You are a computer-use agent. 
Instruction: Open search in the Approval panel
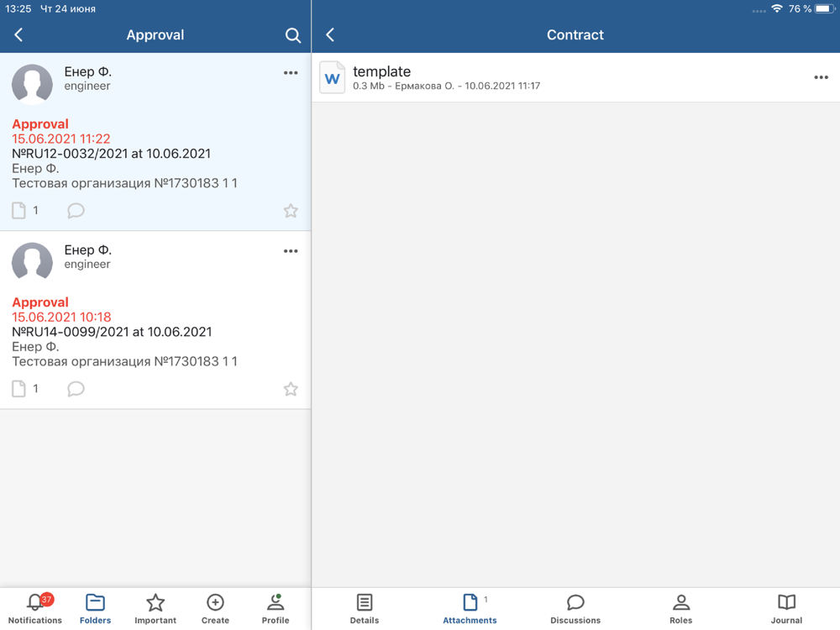pyautogui.click(x=292, y=35)
